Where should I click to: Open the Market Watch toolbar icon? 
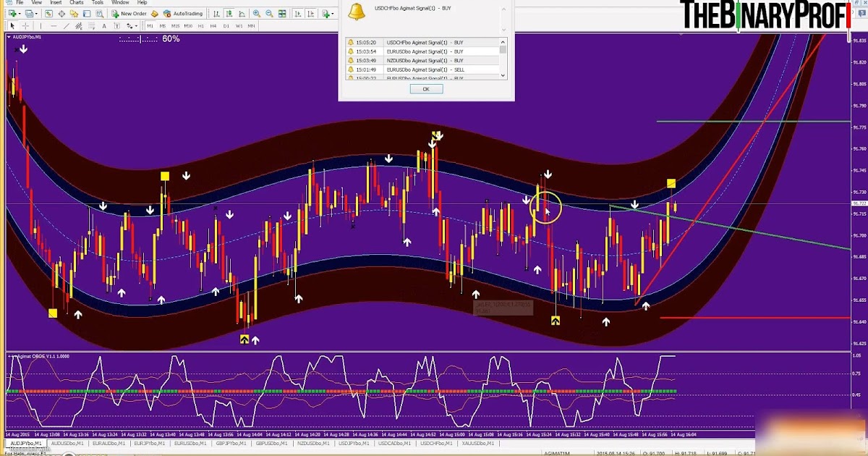click(x=48, y=13)
